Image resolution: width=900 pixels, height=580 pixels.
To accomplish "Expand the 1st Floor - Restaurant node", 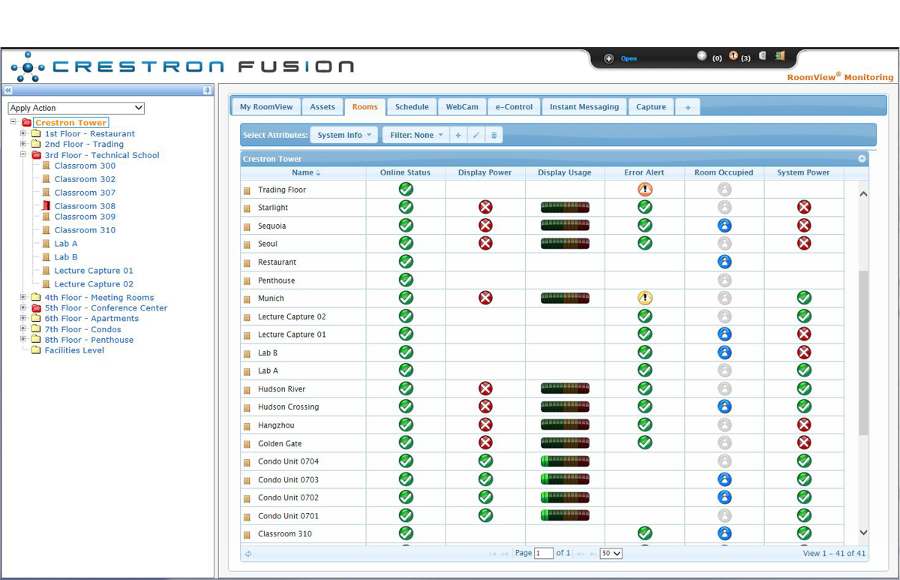I will [x=23, y=133].
